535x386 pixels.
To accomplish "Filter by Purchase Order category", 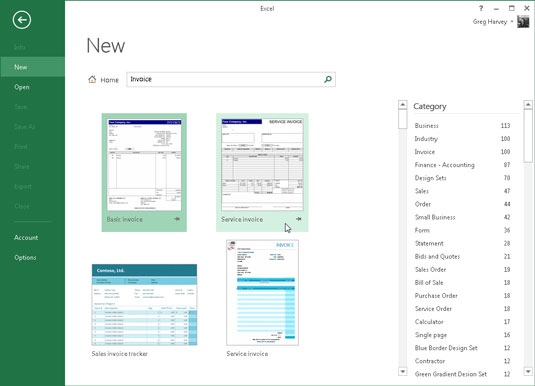I will point(462,296).
